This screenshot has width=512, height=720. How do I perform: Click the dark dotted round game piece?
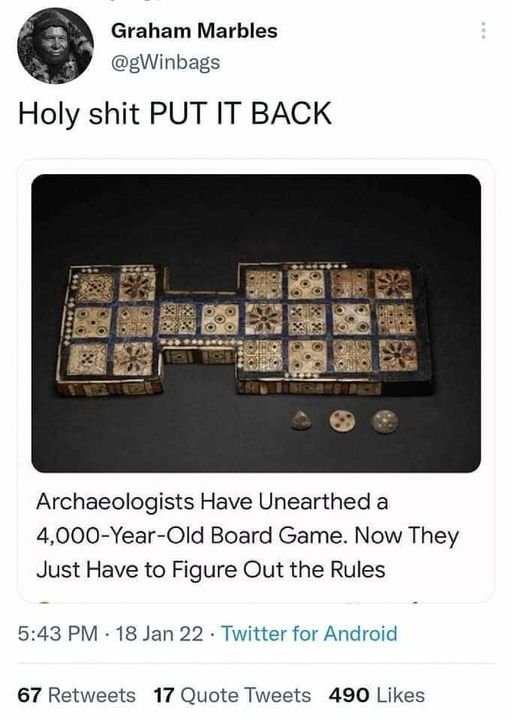pyautogui.click(x=385, y=422)
